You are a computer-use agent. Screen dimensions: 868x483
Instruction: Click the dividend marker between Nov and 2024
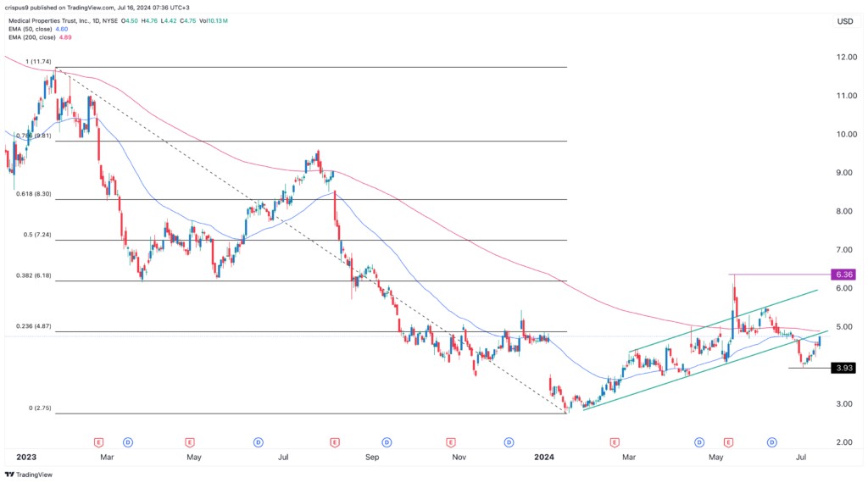(509, 441)
